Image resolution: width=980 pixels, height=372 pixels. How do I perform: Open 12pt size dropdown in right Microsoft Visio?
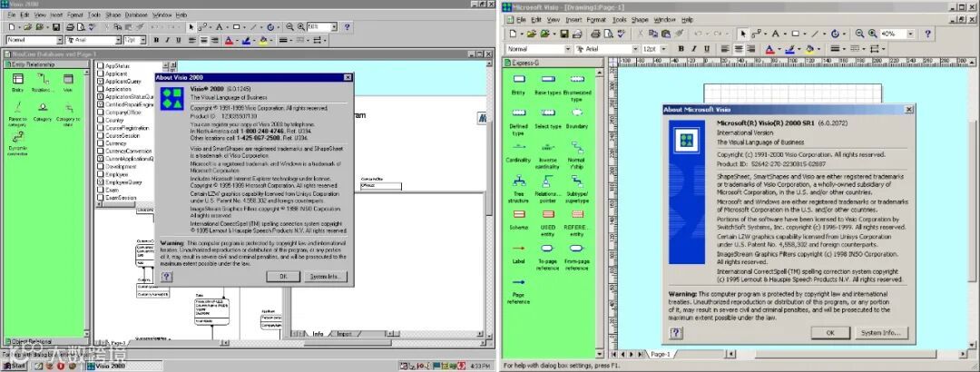(x=663, y=49)
